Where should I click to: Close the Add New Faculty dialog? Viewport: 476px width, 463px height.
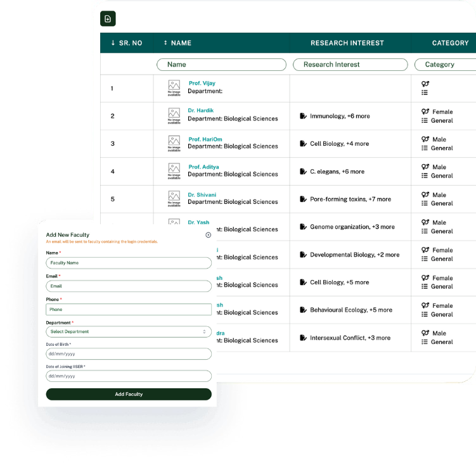coord(209,235)
